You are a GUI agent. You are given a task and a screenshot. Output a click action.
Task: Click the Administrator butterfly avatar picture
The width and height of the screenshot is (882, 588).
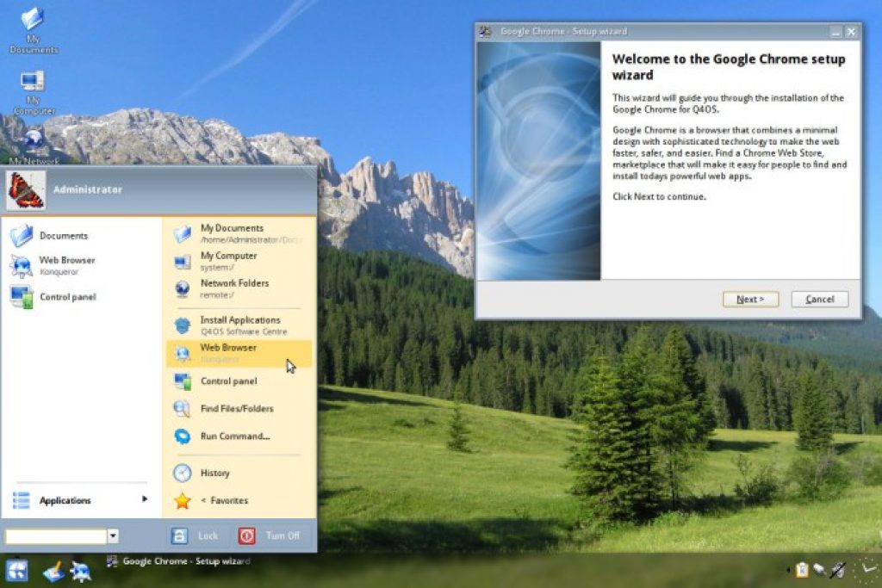tap(26, 190)
